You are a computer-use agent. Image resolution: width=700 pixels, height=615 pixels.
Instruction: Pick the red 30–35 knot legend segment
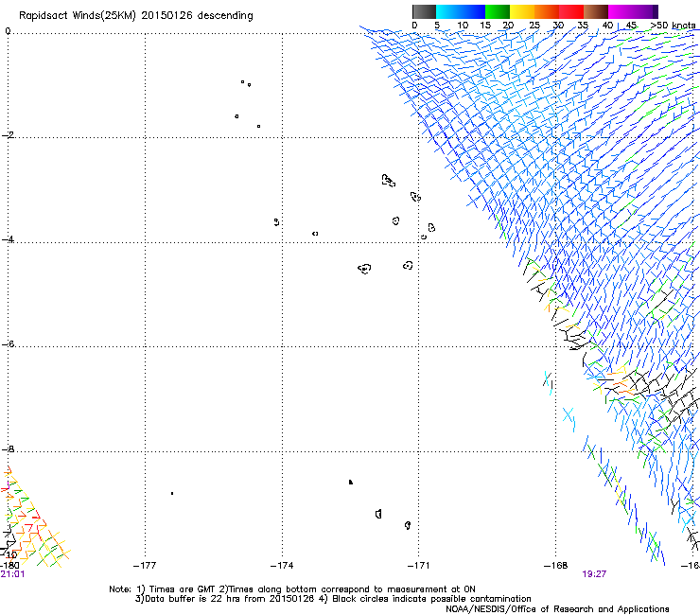point(571,11)
